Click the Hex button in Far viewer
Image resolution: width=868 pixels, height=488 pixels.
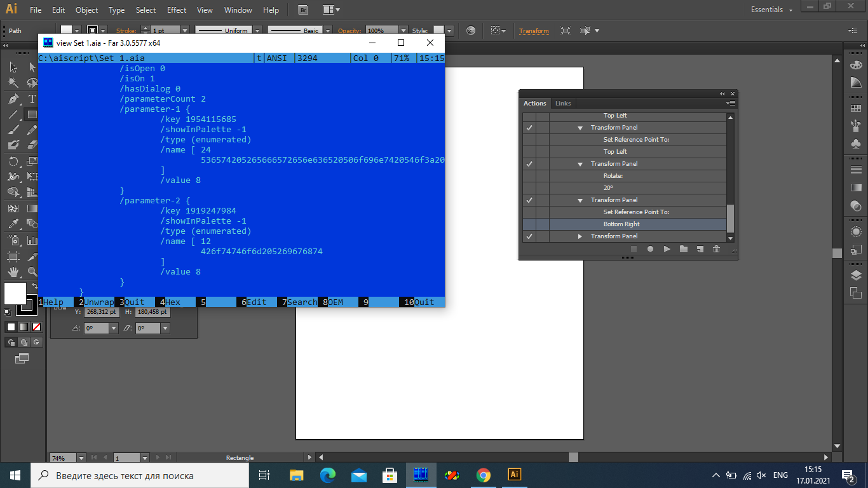[173, 302]
